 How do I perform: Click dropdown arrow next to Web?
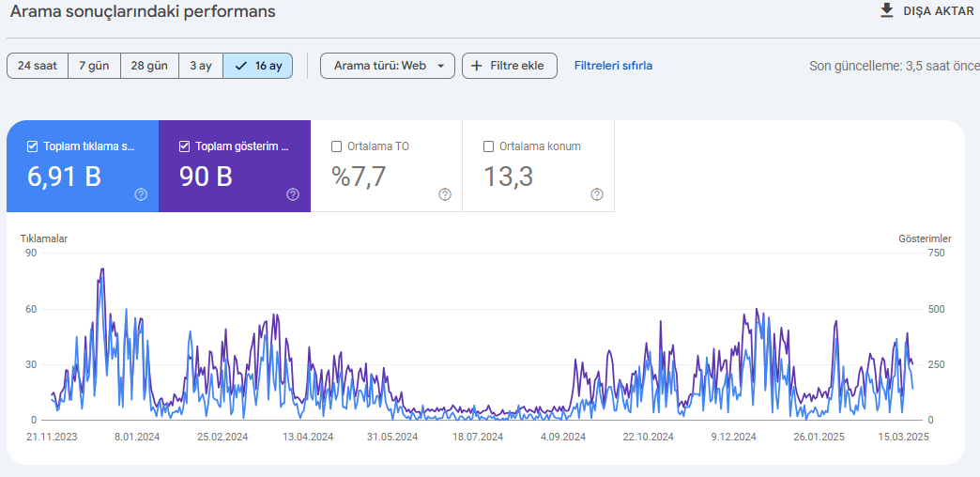441,66
